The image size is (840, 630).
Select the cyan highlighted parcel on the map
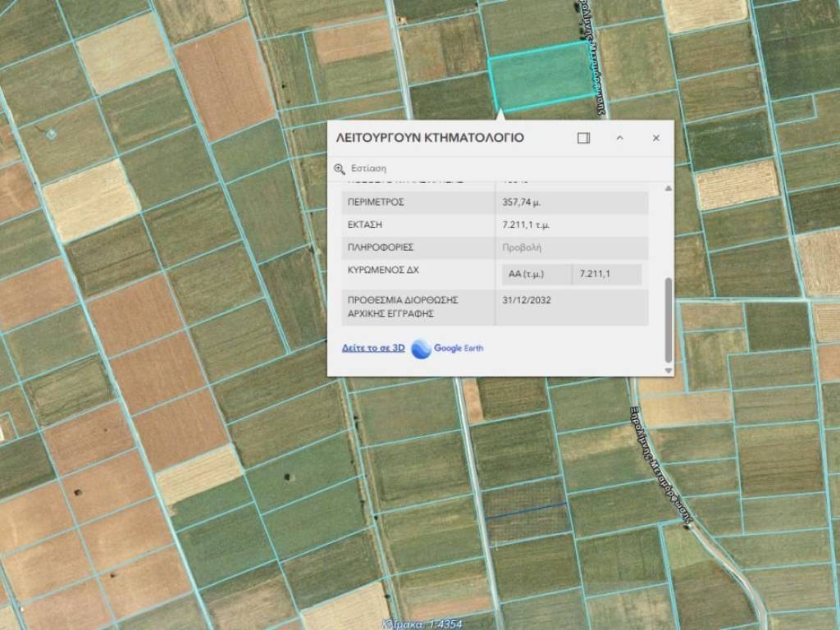coord(540,75)
